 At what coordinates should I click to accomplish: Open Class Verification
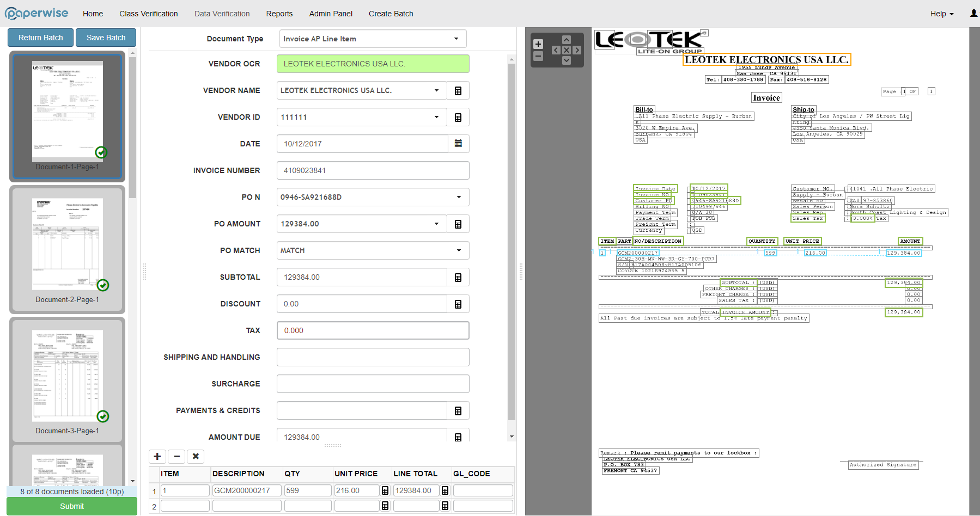149,14
